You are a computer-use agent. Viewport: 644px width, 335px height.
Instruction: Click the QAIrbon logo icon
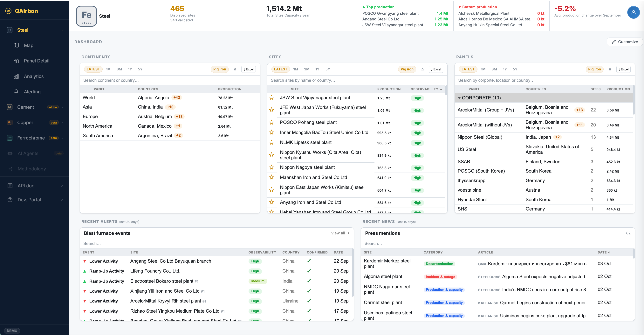pos(9,11)
